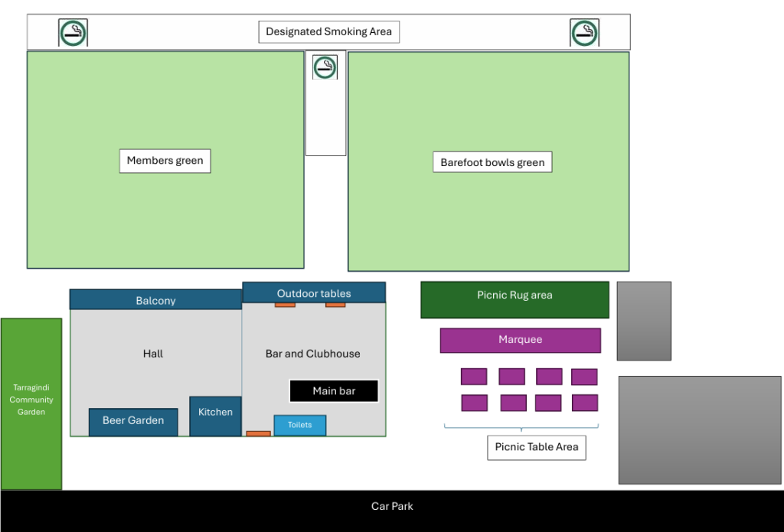Select the Designated Smoking Area label
The image size is (784, 532).
point(328,32)
